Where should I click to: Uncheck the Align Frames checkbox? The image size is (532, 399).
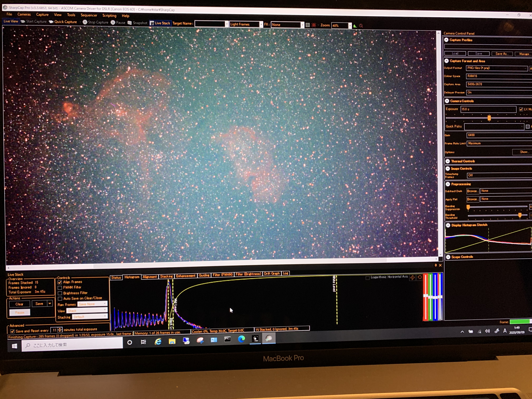pyautogui.click(x=60, y=282)
